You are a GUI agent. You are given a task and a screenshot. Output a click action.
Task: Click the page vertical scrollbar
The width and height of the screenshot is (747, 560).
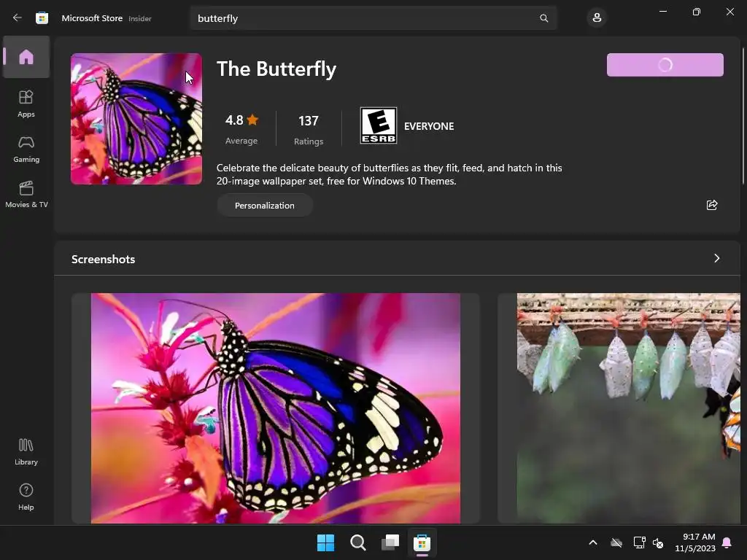pyautogui.click(x=743, y=116)
